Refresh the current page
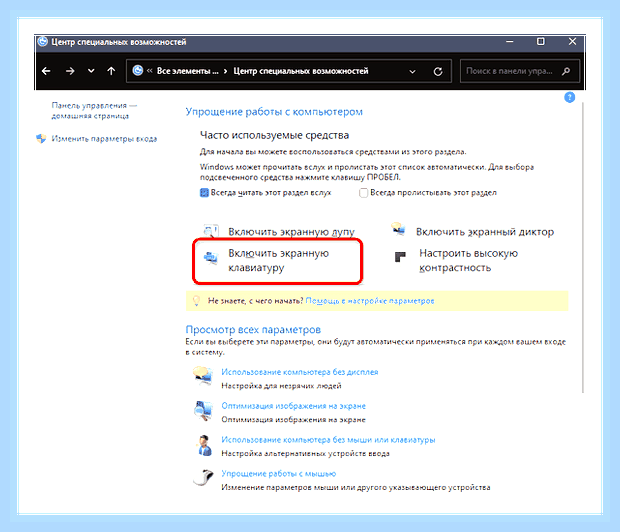Screen dimensions: 620x532 (x=438, y=72)
